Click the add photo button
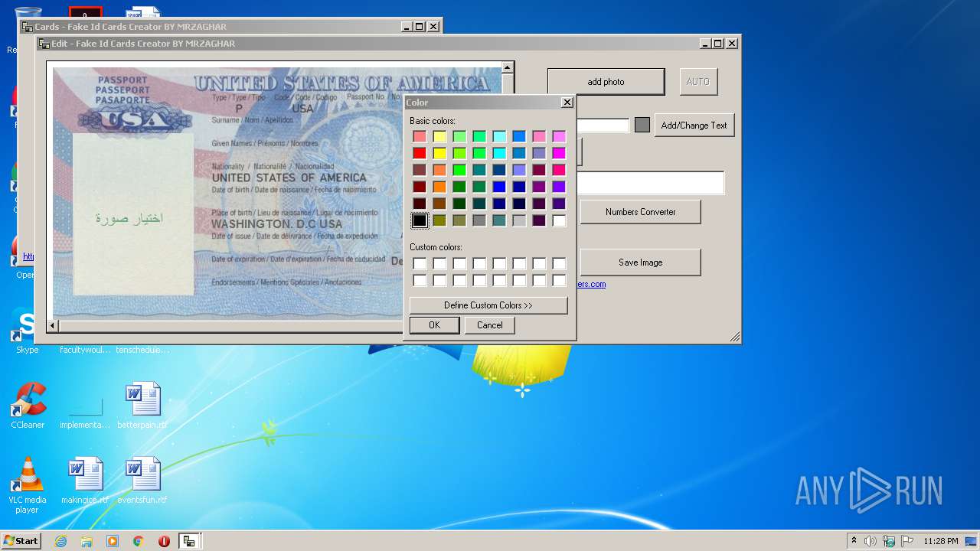Screen dimensions: 980x551 [x=606, y=82]
